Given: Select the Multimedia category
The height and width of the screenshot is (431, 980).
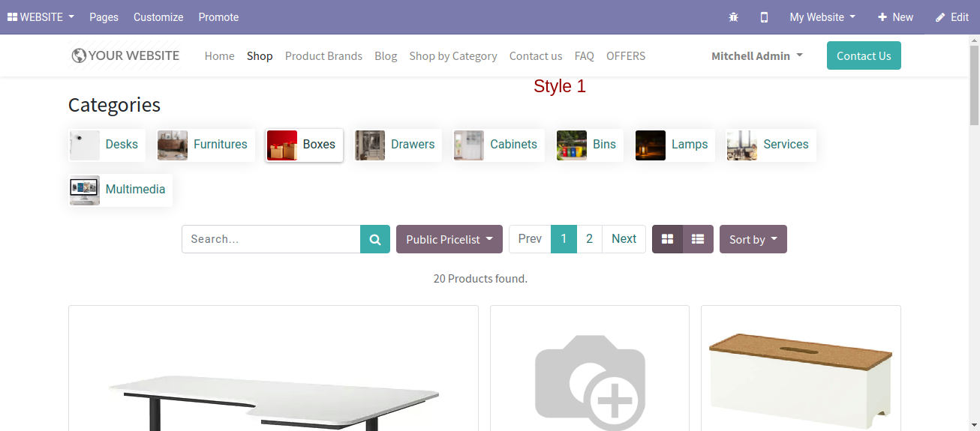Looking at the screenshot, I should [x=120, y=190].
